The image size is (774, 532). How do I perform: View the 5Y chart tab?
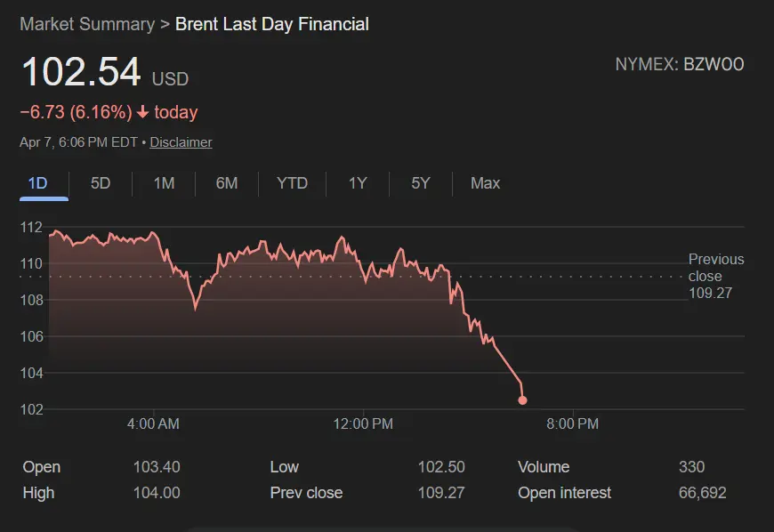[421, 183]
